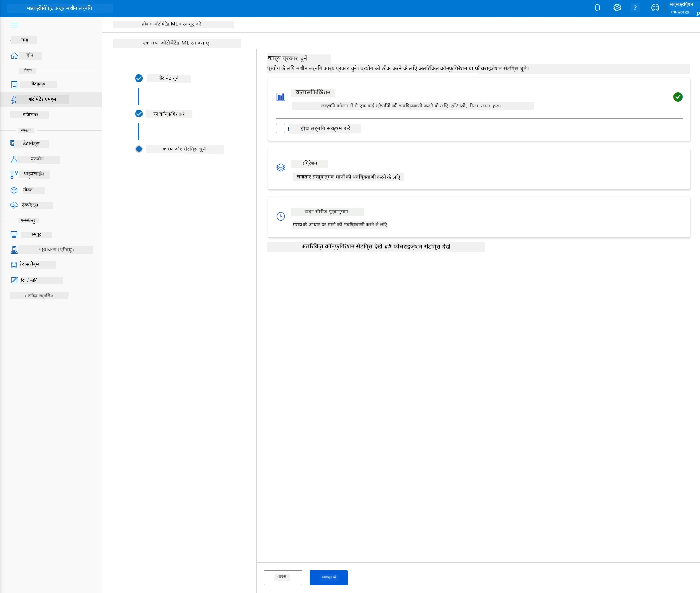This screenshot has width=700, height=593.
Task: Go to the 'डेटासेट चुनें' wizard step
Action: point(169,78)
